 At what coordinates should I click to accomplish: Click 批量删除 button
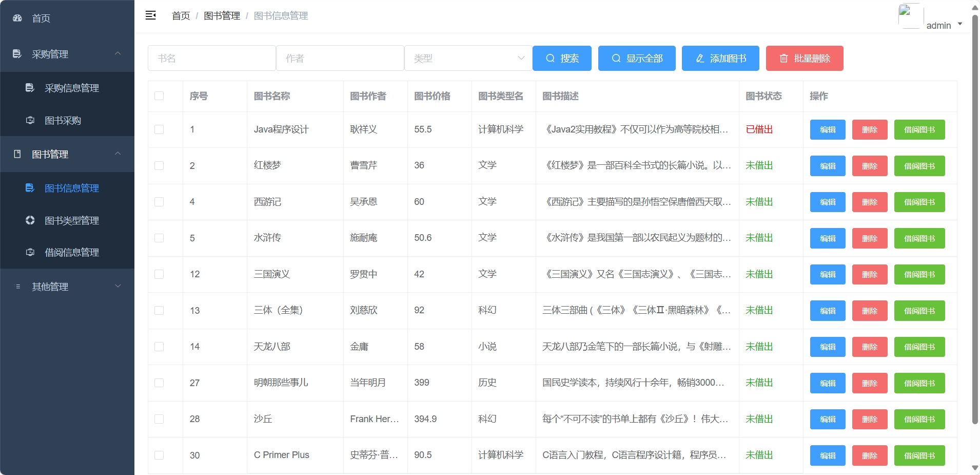[805, 58]
